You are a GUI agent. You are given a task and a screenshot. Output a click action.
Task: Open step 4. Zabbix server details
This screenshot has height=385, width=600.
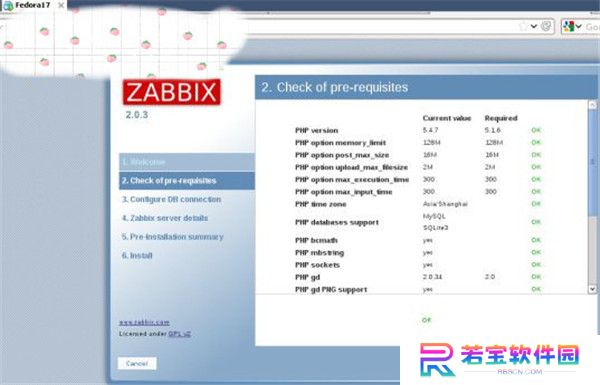coord(165,218)
